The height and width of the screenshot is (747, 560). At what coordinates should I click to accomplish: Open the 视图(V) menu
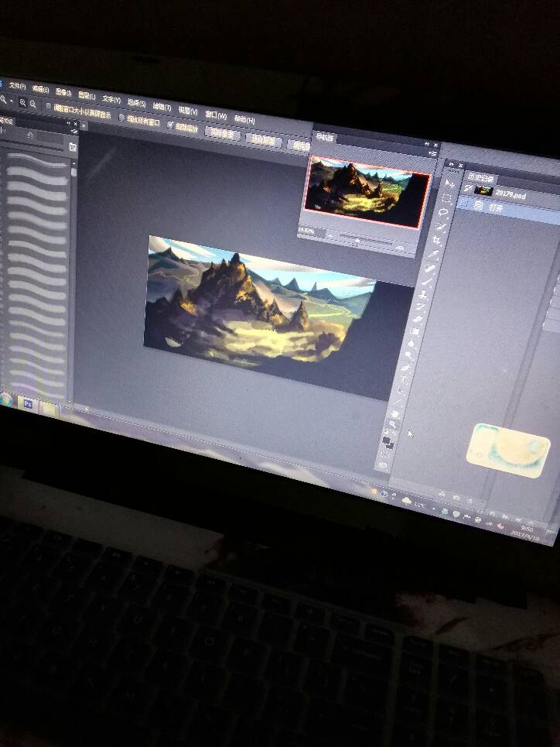tap(188, 111)
